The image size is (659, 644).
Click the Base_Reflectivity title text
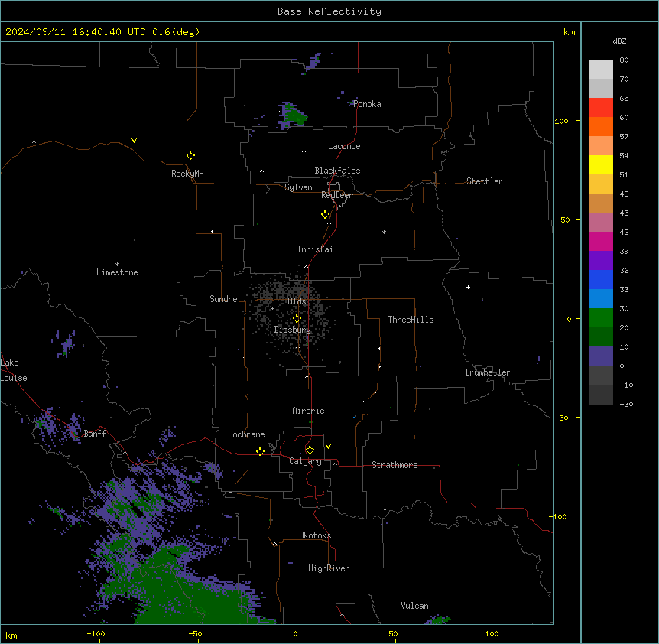point(329,11)
